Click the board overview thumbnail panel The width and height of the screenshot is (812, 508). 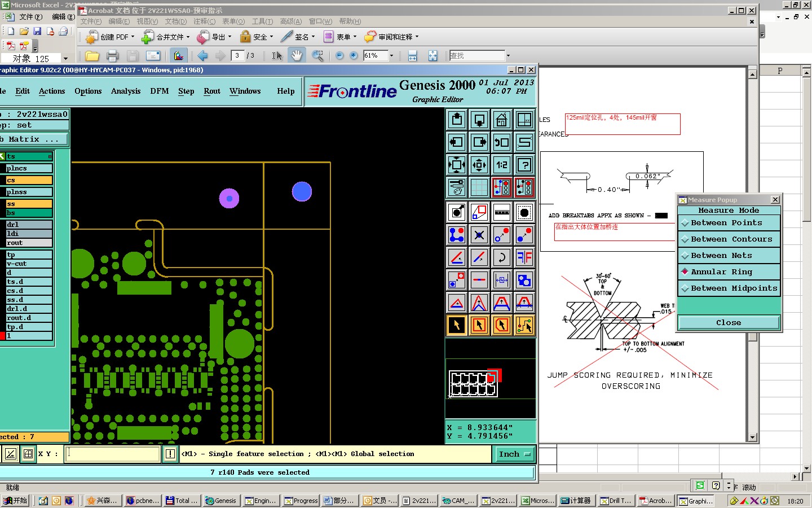pos(491,379)
